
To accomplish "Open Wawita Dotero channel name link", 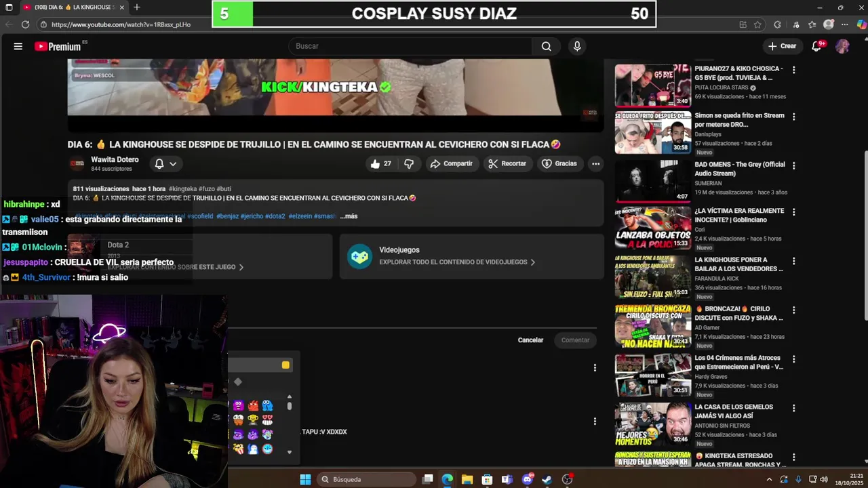I will [x=115, y=160].
